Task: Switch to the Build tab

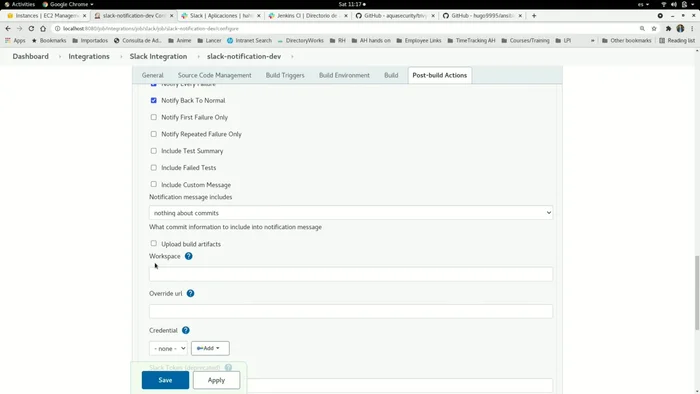Action: [391, 75]
